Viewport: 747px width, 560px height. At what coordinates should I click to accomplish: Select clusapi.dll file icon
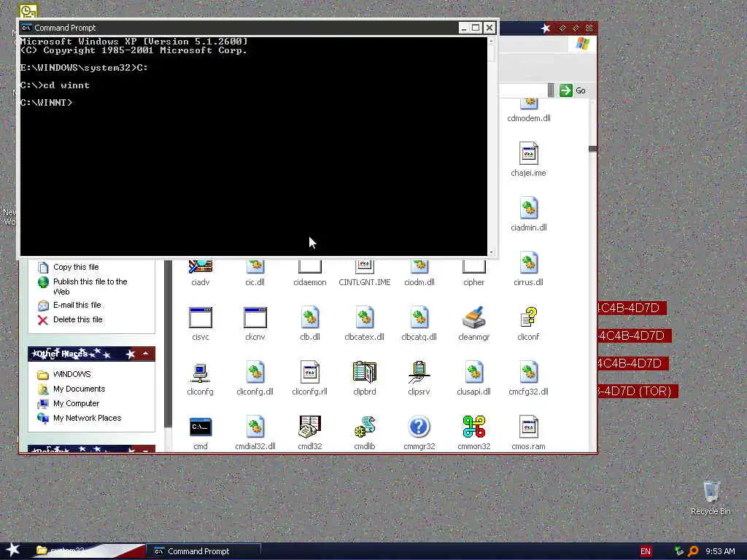473,373
